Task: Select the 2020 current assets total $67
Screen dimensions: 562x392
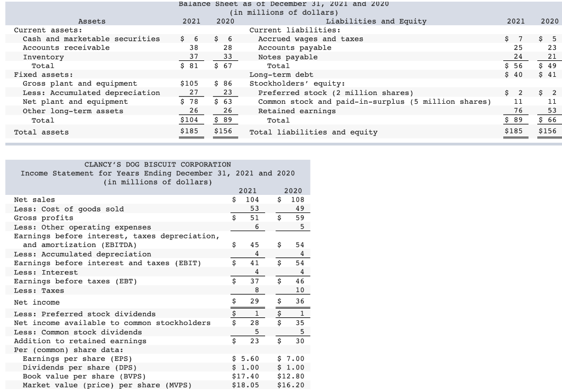Action: 223,66
